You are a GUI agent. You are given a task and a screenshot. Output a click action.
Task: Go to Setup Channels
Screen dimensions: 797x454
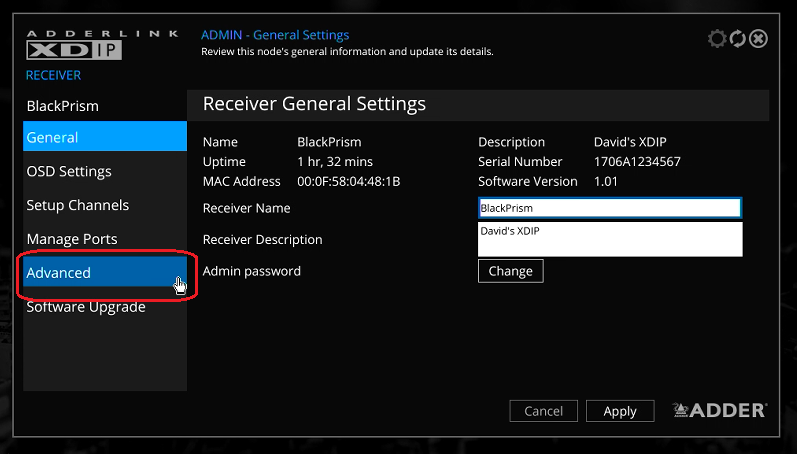77,205
